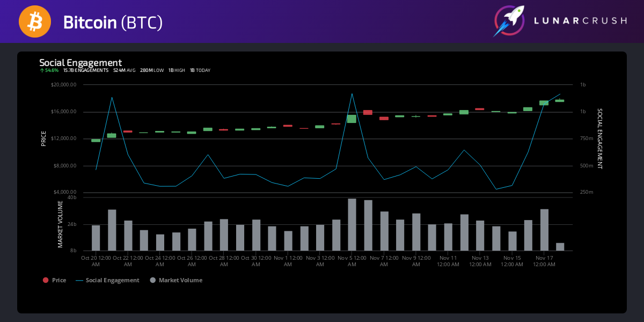644x322 pixels.
Task: Click the Nov 9 12:00 AM date label
Action: [416, 261]
